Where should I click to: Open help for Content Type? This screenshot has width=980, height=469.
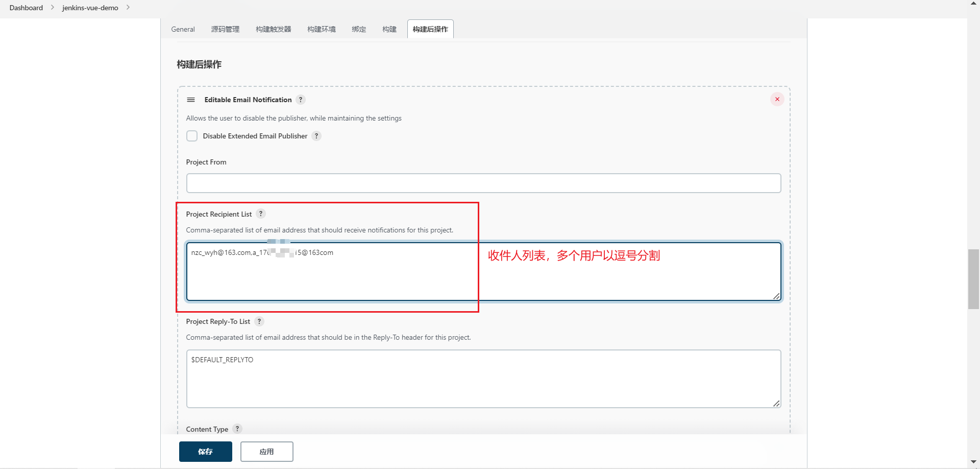tap(237, 429)
